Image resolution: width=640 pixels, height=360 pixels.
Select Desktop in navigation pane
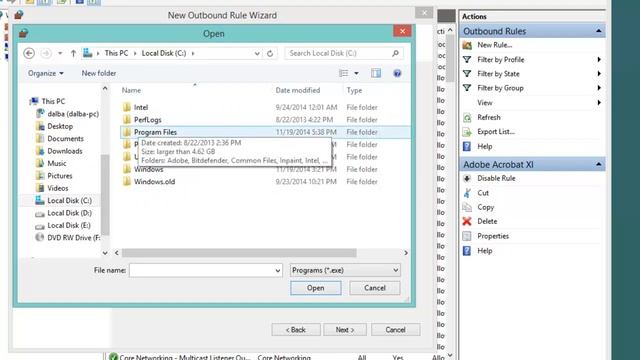coord(60,126)
